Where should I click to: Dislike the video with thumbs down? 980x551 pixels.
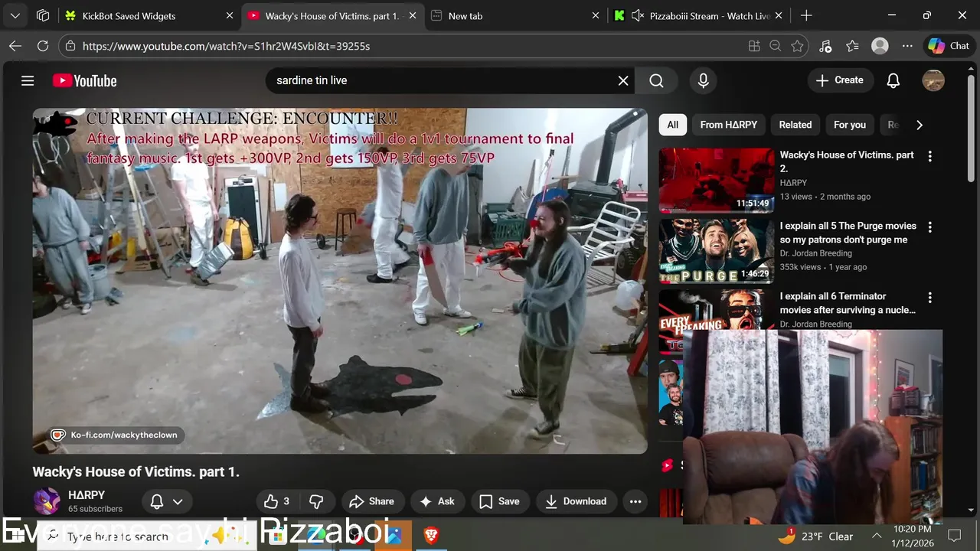point(315,501)
